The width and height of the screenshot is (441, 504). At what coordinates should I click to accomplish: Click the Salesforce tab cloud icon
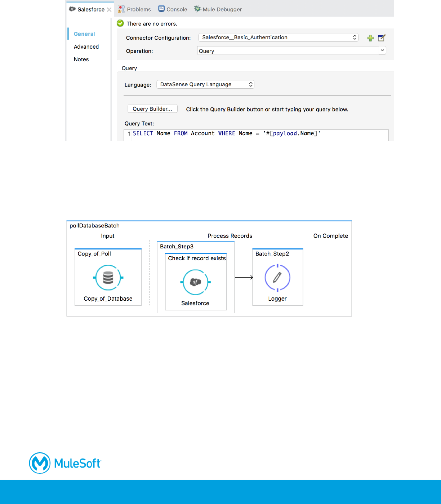tap(72, 9)
